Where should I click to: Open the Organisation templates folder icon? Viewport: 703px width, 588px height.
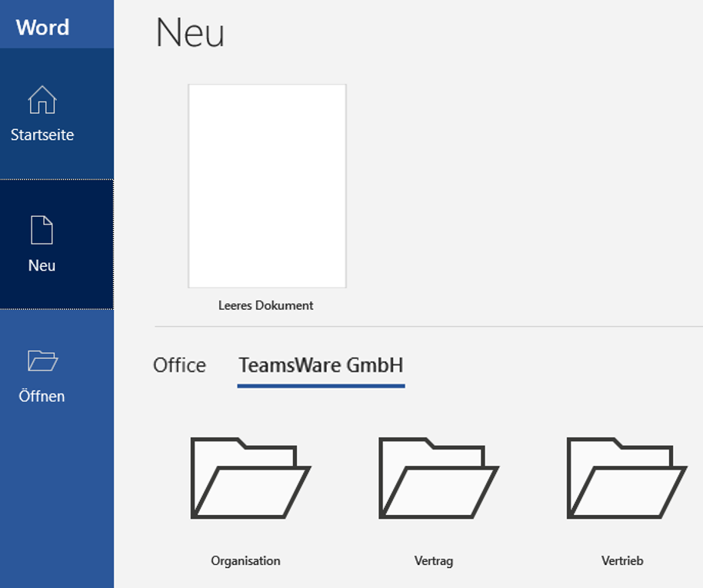(251, 478)
